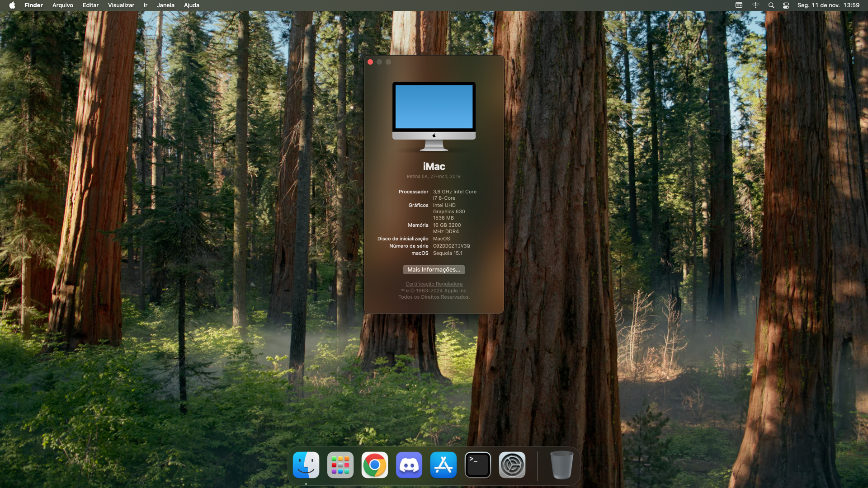Open Control Center in menu bar
Screen dimensions: 868x488
[786, 5]
